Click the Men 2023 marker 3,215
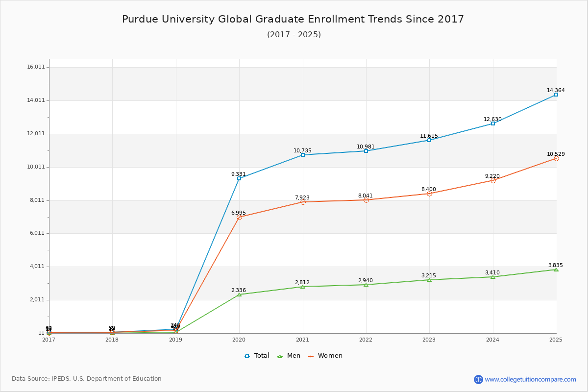The image size is (588, 392). coord(429,280)
